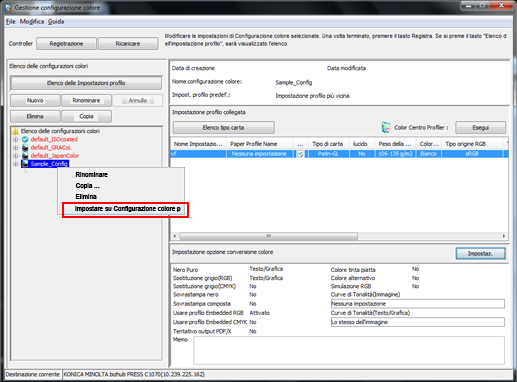Click the root folder icon of configurations tree
Viewport: 517px width, 382px height.
click(x=15, y=131)
